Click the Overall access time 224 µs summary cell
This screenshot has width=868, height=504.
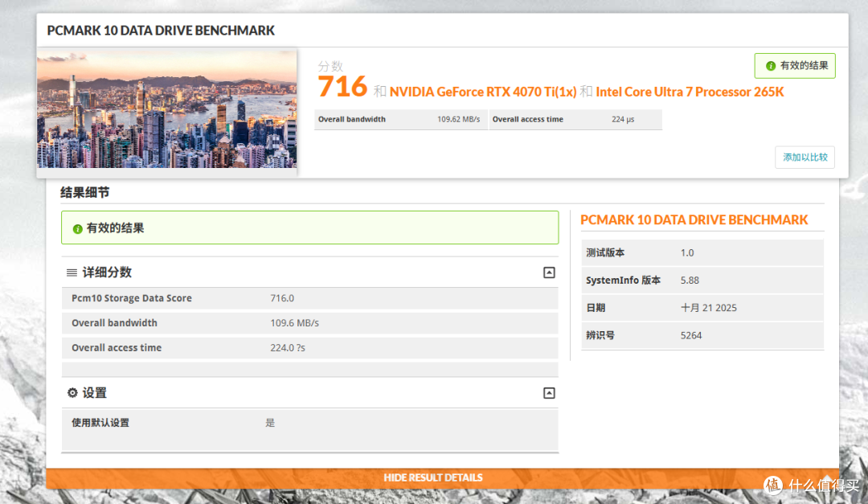[575, 119]
